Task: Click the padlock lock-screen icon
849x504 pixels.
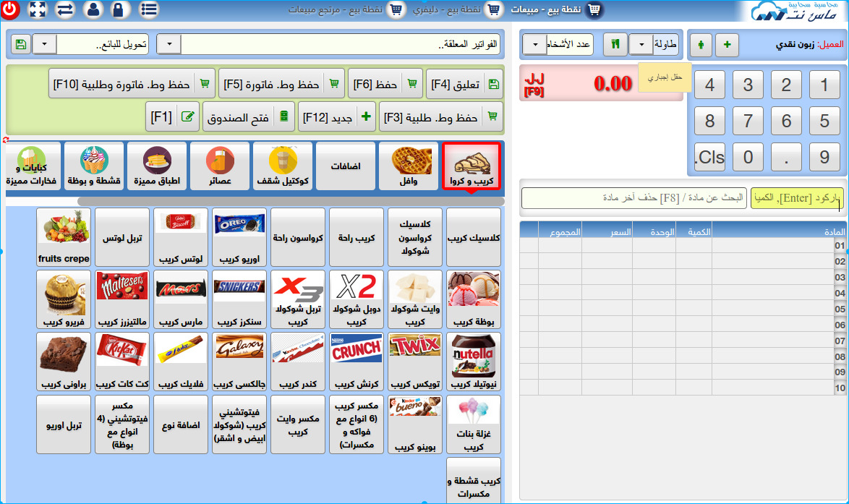Action: coord(119,9)
